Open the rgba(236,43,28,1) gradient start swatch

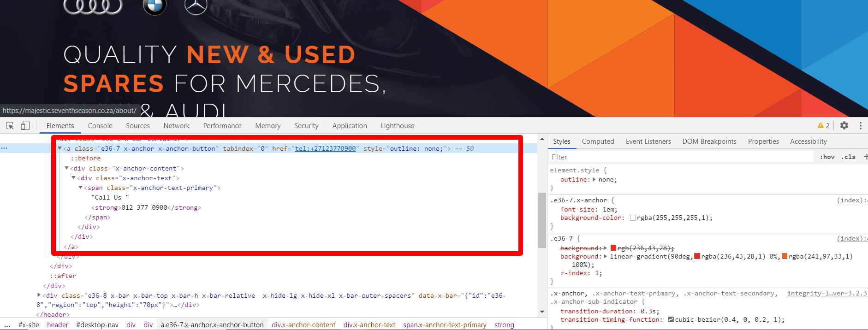click(697, 256)
